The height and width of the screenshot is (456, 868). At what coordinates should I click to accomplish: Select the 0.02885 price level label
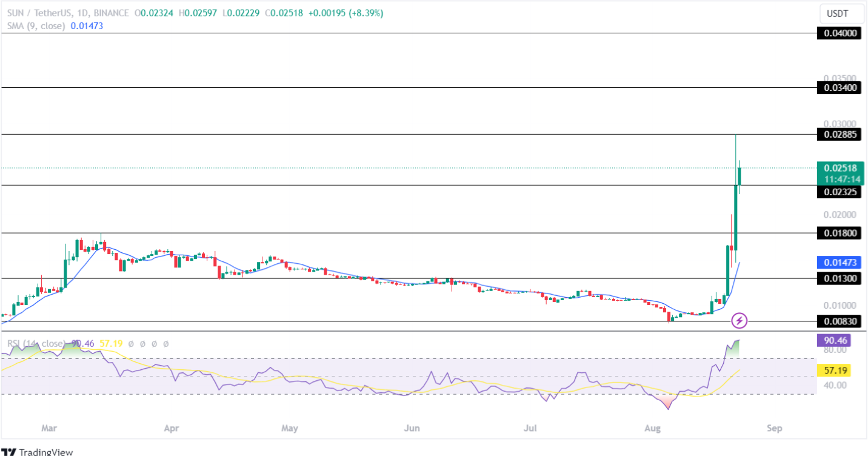(x=840, y=134)
